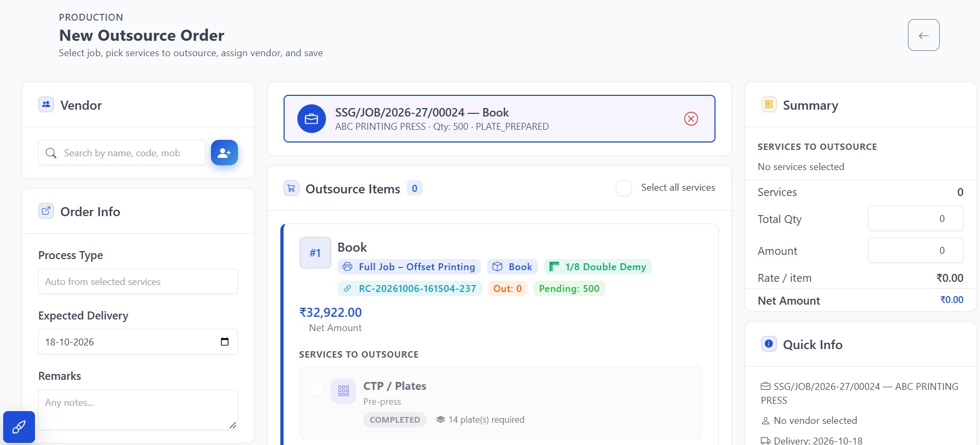Screen dimensions: 980x445
Task: Open the calendar picker for Expected Delivery
Action: [x=225, y=342]
